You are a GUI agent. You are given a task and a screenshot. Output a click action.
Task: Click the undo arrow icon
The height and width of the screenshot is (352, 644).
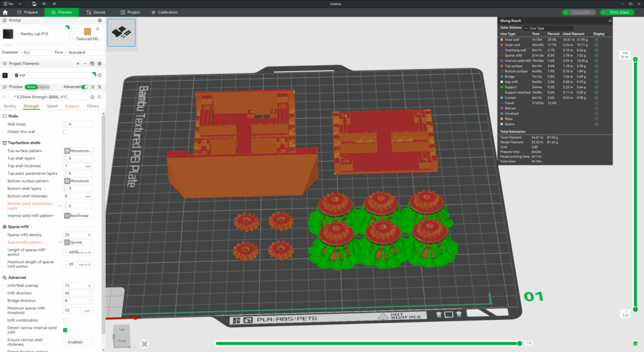[x=44, y=4]
